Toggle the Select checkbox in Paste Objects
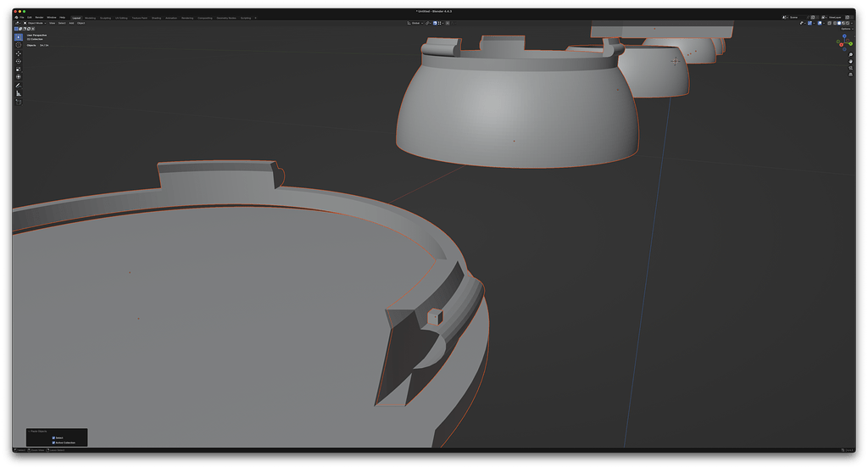 coord(53,437)
